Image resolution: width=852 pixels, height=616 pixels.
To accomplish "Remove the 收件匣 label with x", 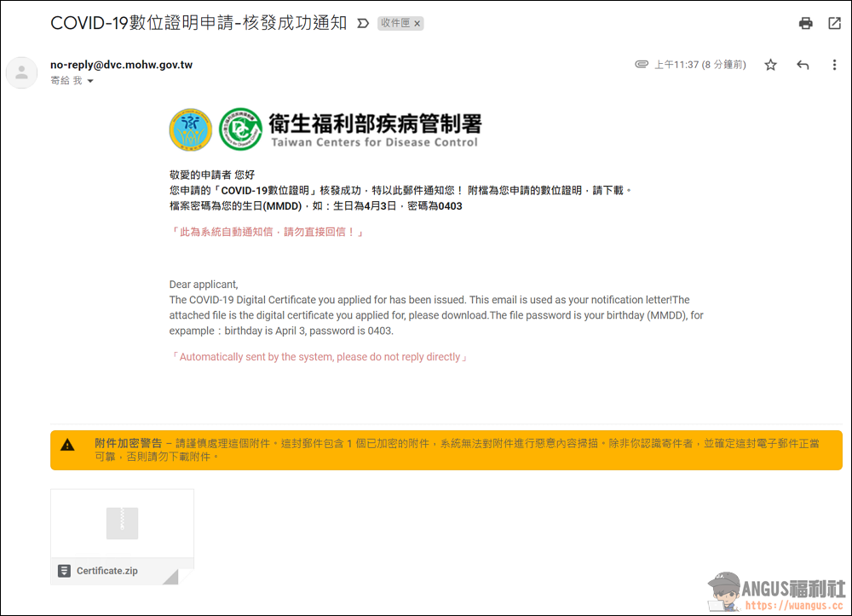I will [417, 23].
